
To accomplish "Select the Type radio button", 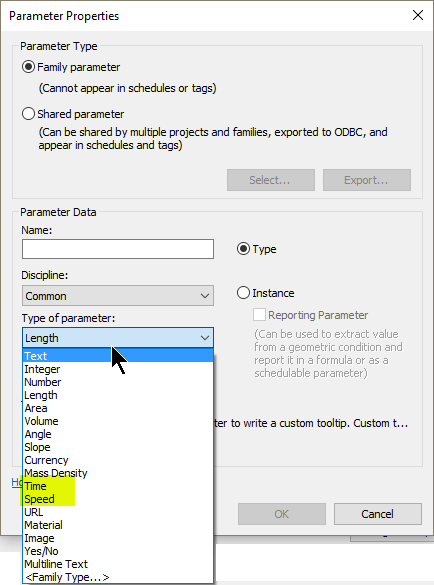I will pyautogui.click(x=243, y=249).
